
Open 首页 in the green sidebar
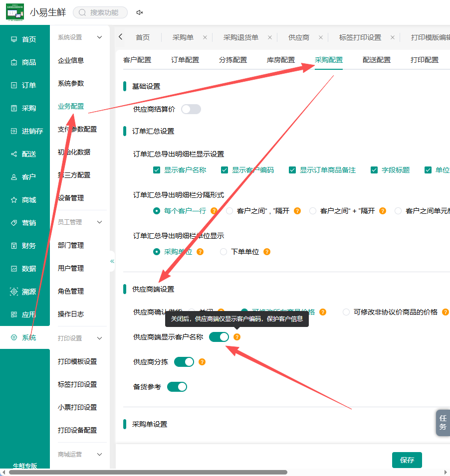25,39
